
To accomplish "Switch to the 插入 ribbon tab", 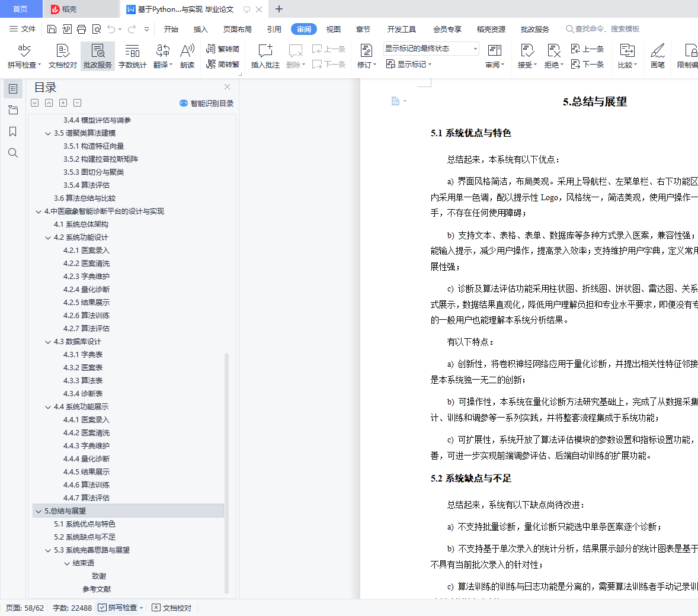I will [x=201, y=30].
